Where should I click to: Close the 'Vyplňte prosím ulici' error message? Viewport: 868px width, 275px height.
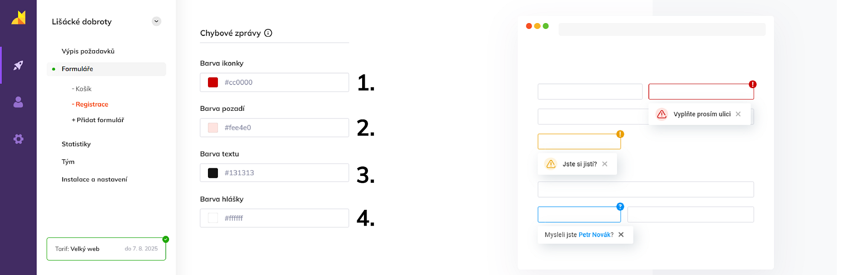pos(738,114)
